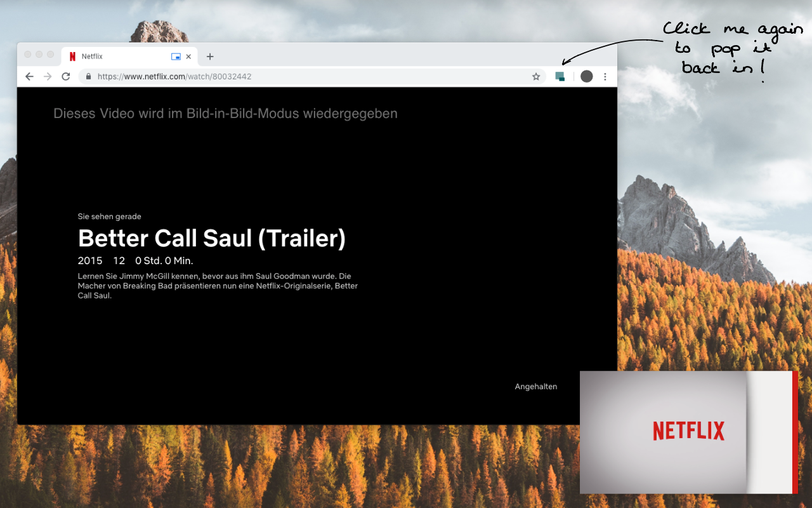812x508 pixels.
Task: Click the Better Call Saul (Trailer) title
Action: 212,238
